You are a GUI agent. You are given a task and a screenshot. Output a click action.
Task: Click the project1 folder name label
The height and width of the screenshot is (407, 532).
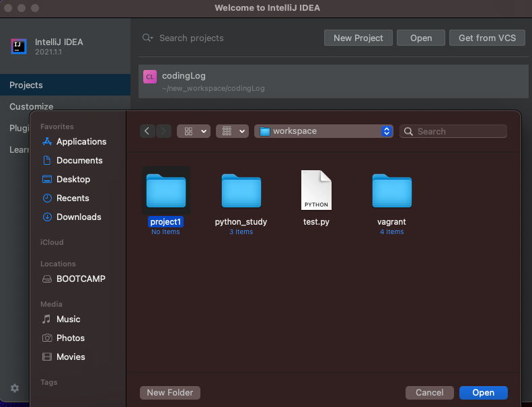tap(165, 221)
